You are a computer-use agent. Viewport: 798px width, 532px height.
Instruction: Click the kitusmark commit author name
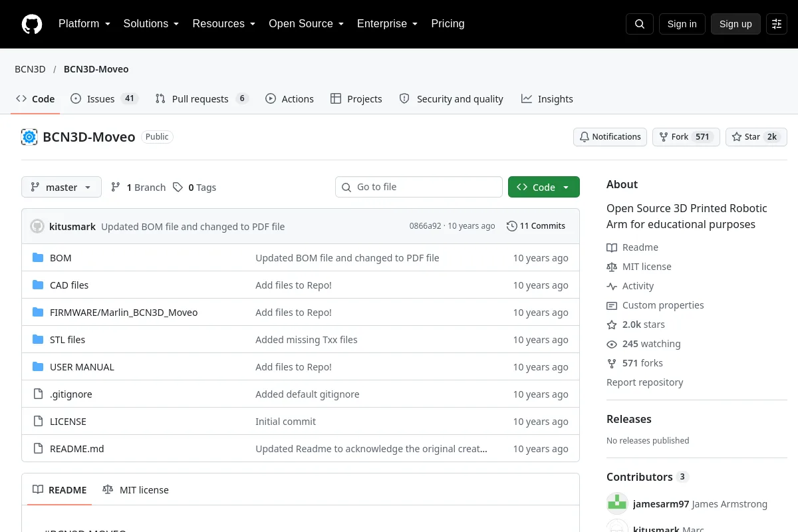point(72,226)
